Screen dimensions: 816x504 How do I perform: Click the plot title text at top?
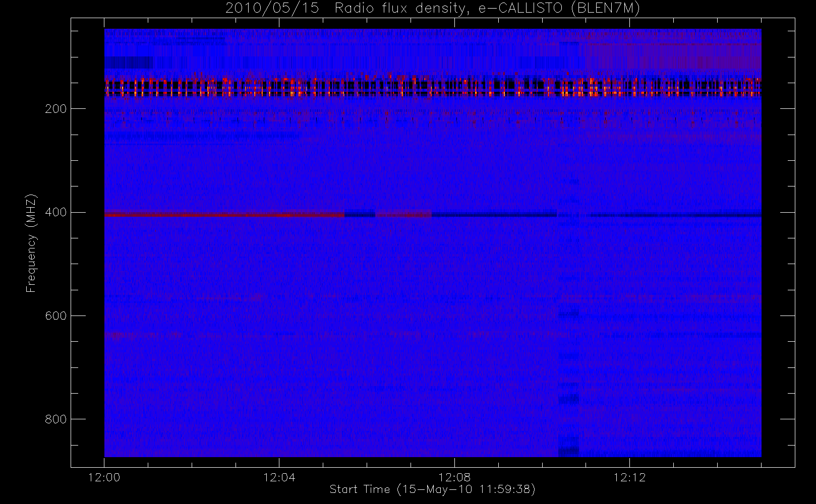pyautogui.click(x=433, y=9)
